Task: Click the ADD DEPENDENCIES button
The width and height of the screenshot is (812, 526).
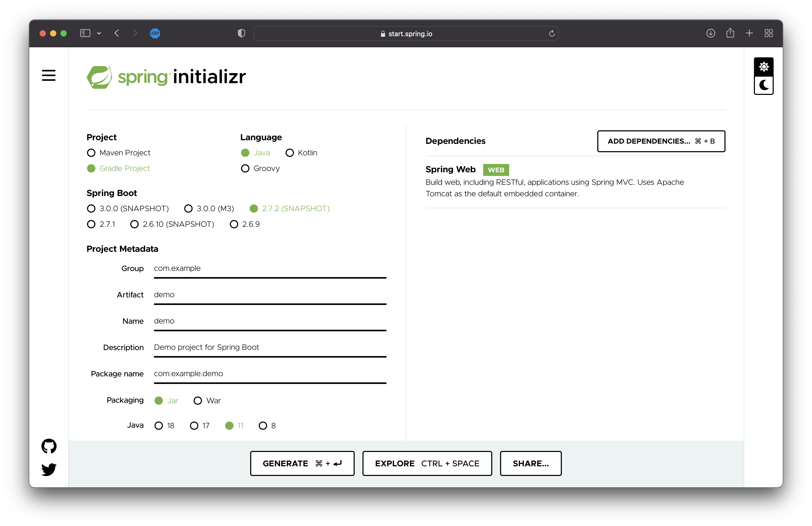Action: click(661, 141)
